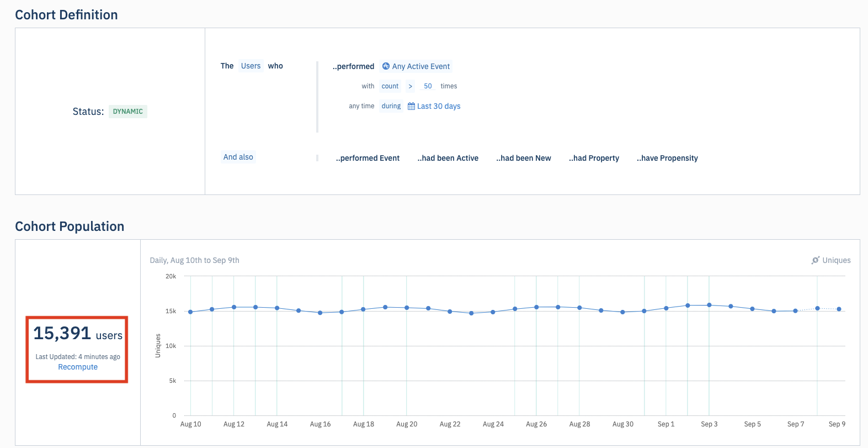
Task: Click the DYNAMIC status badge
Action: [x=127, y=112]
